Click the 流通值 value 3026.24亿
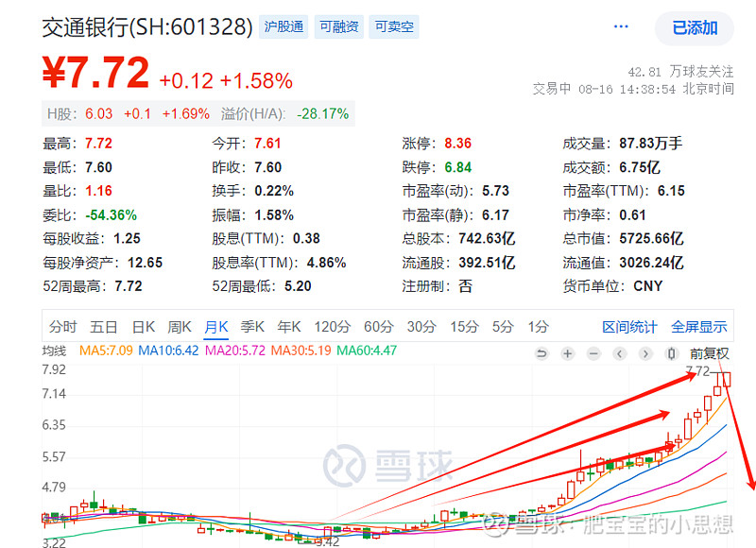The image size is (756, 548). [x=651, y=263]
